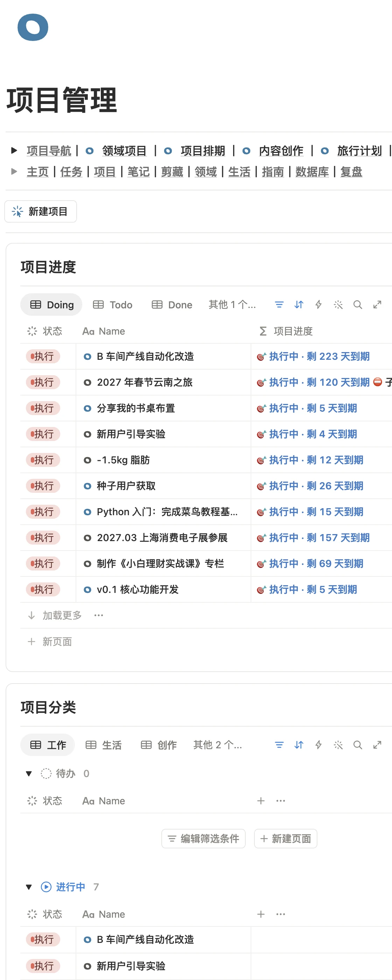Viewport: 392px width, 980px height.
Task: Go to the 任务 page link
Action: pos(71,171)
